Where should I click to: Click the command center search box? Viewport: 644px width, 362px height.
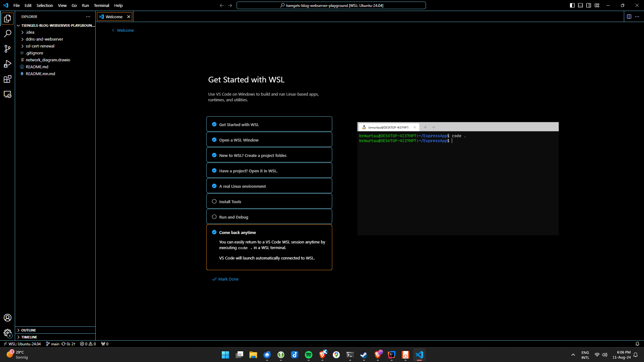(331, 5)
